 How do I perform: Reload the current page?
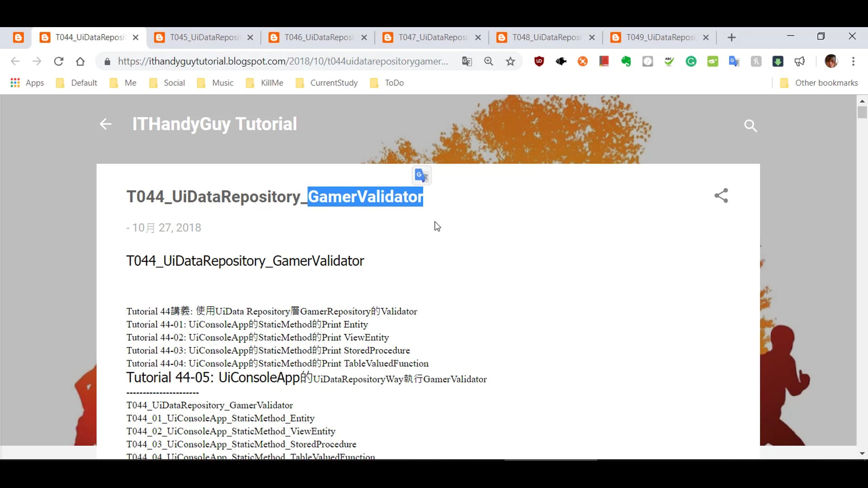(58, 61)
